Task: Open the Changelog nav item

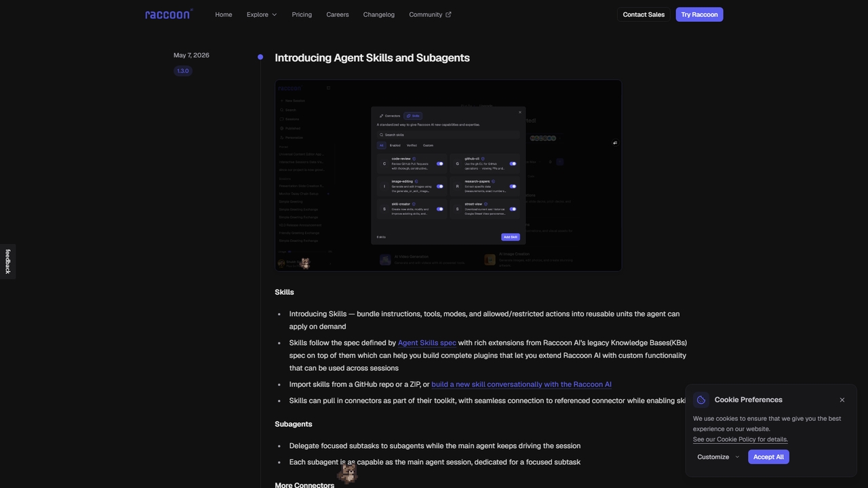Action: pyautogui.click(x=378, y=14)
